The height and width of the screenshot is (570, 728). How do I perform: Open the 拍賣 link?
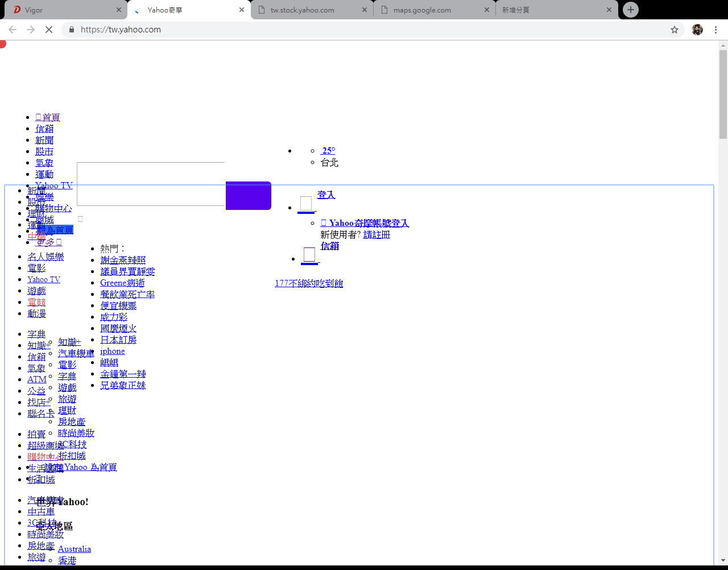36,434
